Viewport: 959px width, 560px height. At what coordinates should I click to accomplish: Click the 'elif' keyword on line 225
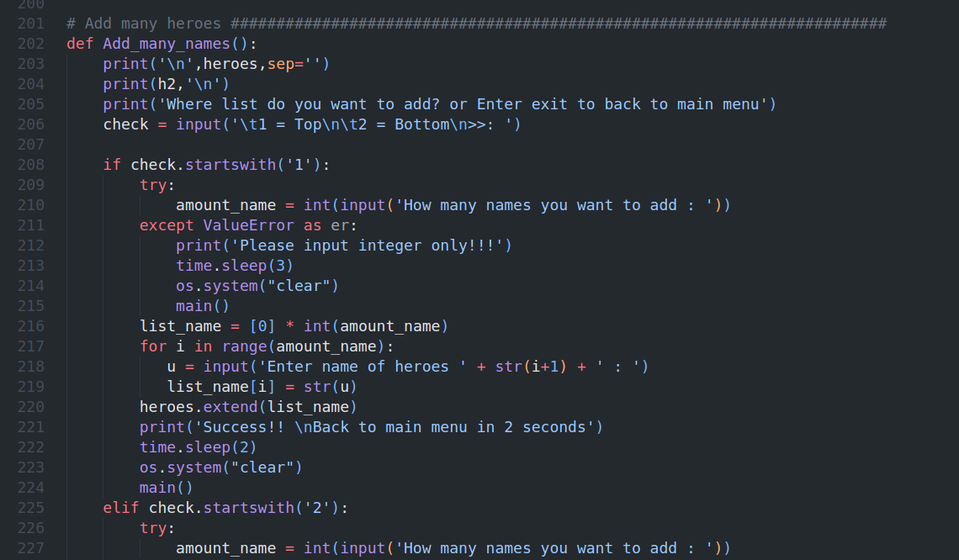121,508
